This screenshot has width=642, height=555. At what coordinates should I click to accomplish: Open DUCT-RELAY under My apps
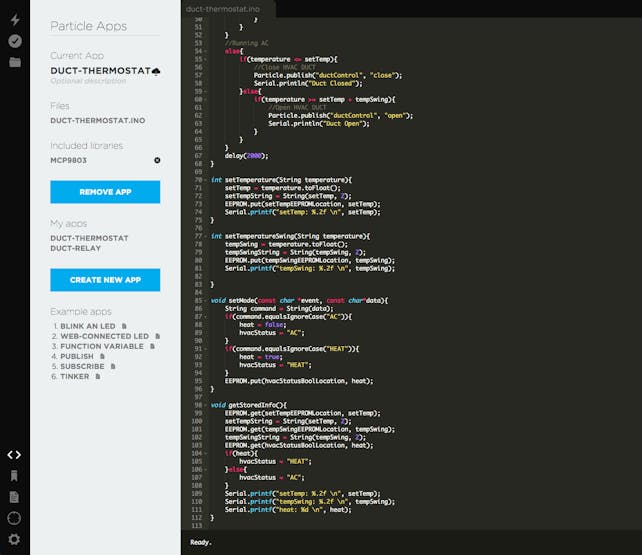(75, 248)
